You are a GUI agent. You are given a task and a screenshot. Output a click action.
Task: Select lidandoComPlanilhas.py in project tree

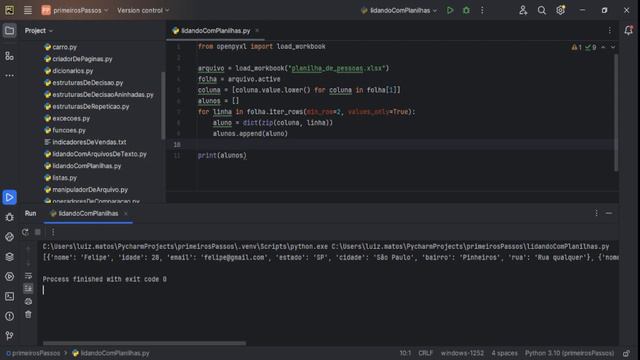(82, 165)
